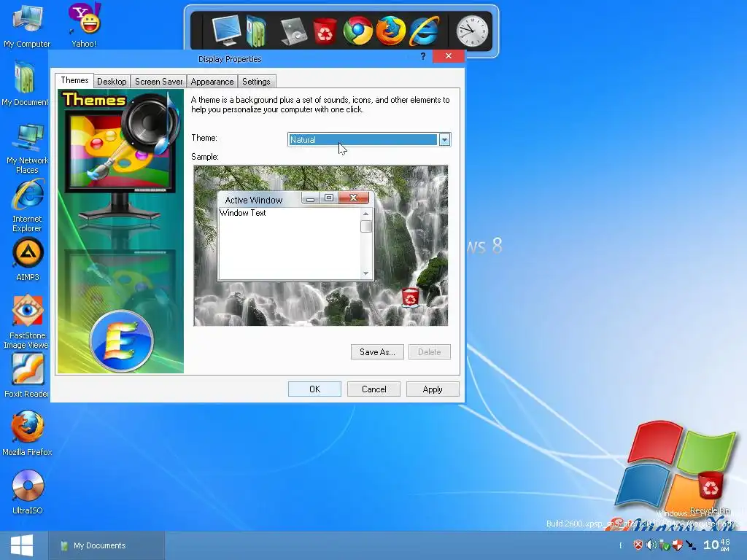The image size is (747, 560).
Task: Click the Cancel button
Action: point(374,389)
